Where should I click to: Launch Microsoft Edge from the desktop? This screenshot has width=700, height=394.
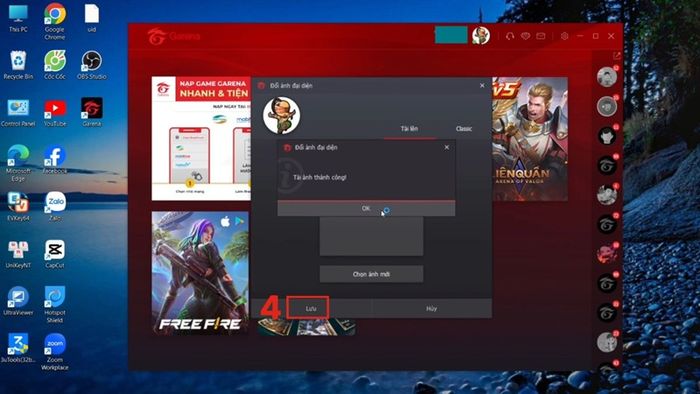18,163
